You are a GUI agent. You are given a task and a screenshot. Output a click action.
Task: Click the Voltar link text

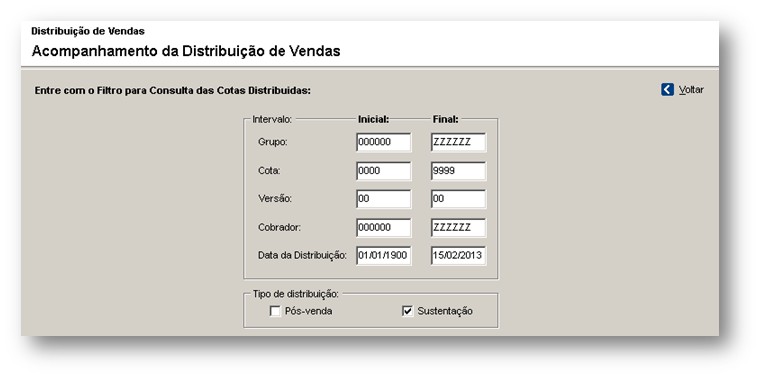[x=691, y=90]
